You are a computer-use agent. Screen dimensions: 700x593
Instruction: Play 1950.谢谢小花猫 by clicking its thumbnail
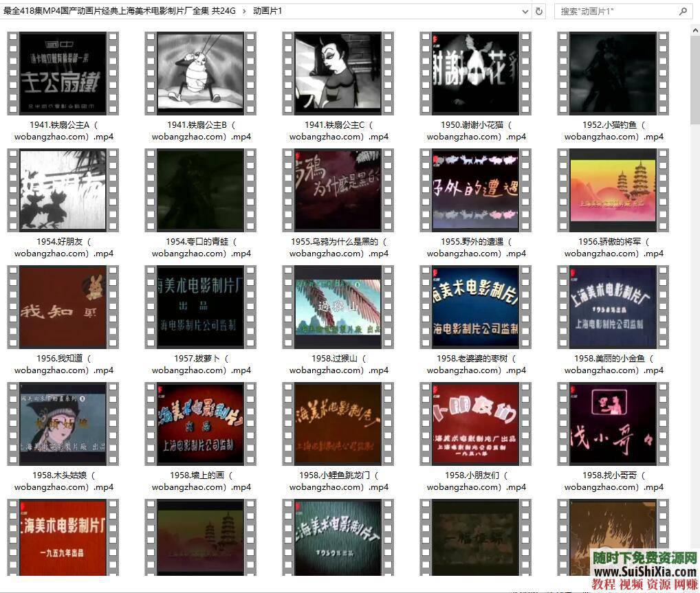(x=475, y=73)
